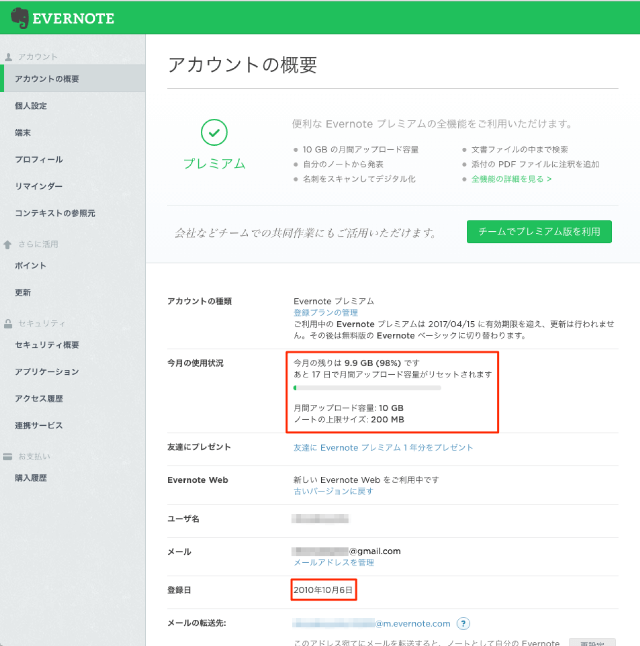Image resolution: width=640 pixels, height=646 pixels.
Task: Click the card icon beside お支払い
Action: pos(7,456)
